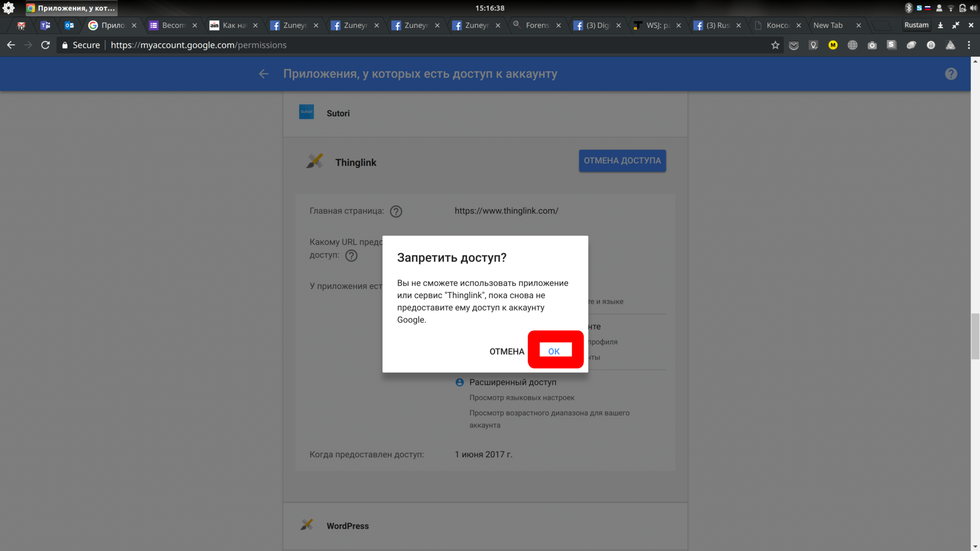
Task: Click the Расширенный доступ person icon
Action: 459,382
